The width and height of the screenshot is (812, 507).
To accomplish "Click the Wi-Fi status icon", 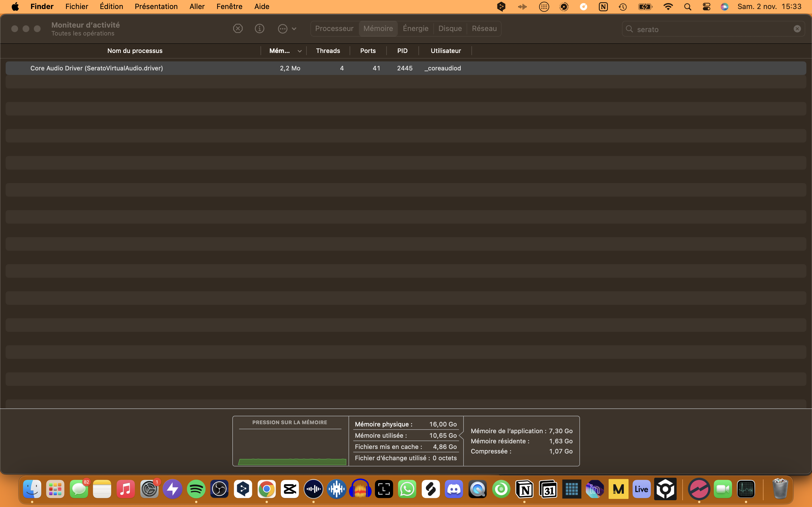I will point(668,6).
